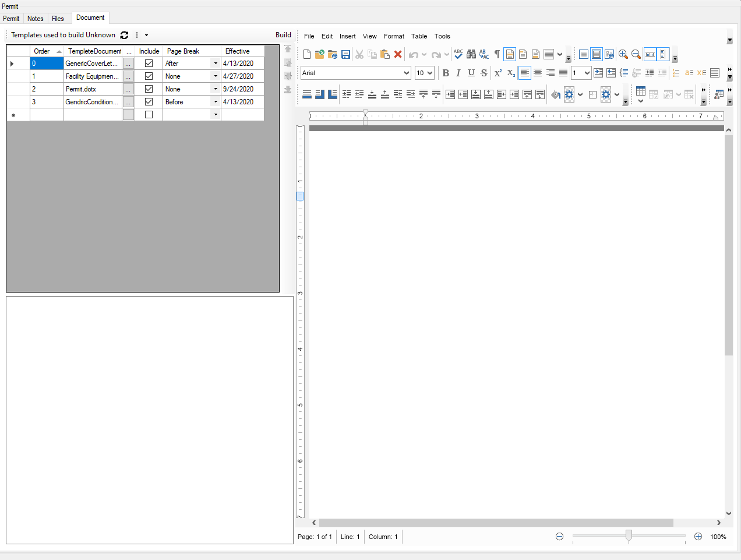Click the Build button

click(283, 35)
